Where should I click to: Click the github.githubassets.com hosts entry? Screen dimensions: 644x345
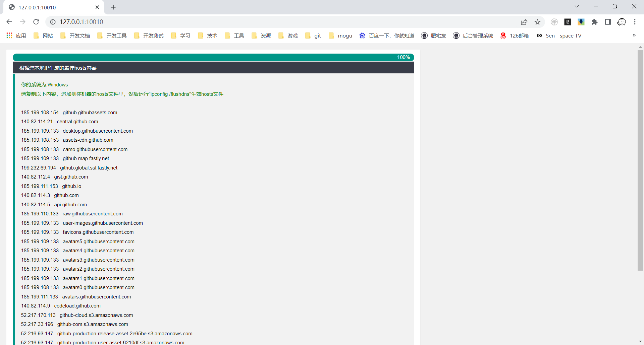coord(69,113)
